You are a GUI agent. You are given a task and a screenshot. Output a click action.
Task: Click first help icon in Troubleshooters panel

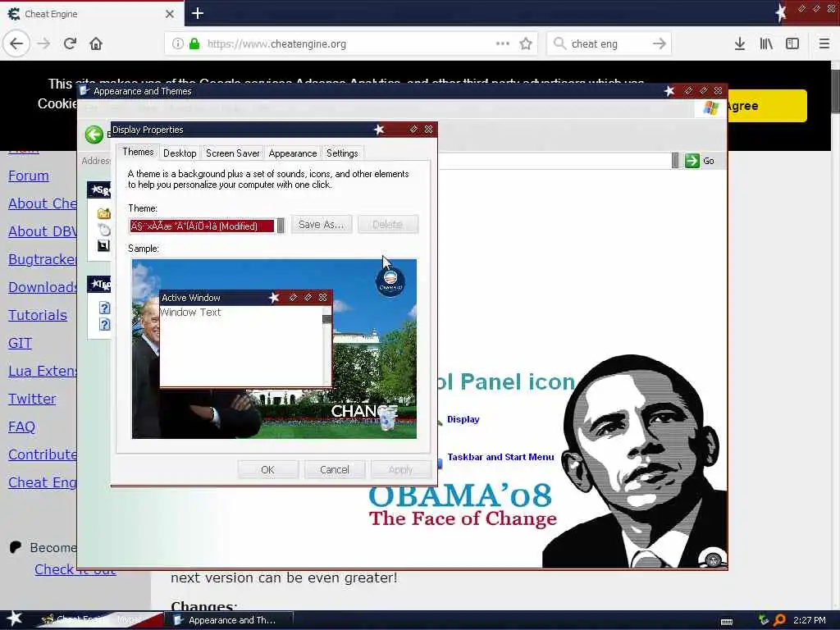(104, 308)
